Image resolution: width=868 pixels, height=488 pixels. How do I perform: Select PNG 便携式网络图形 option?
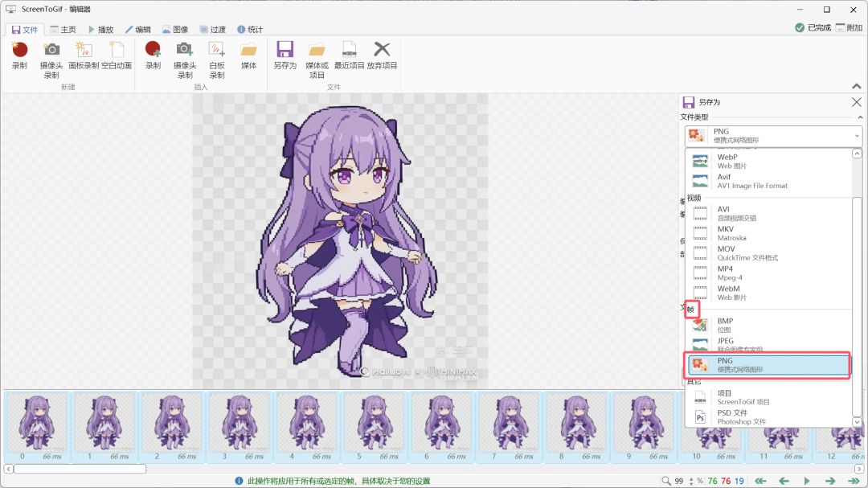coord(768,365)
